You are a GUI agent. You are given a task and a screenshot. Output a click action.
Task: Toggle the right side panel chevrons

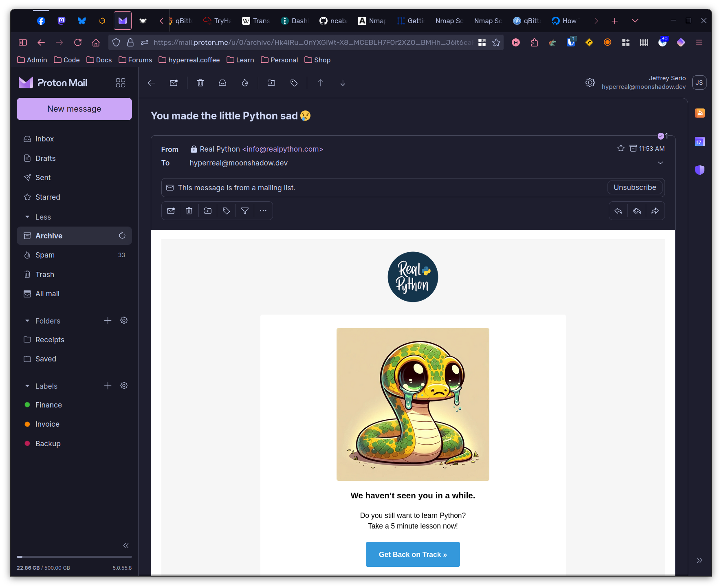pyautogui.click(x=699, y=560)
